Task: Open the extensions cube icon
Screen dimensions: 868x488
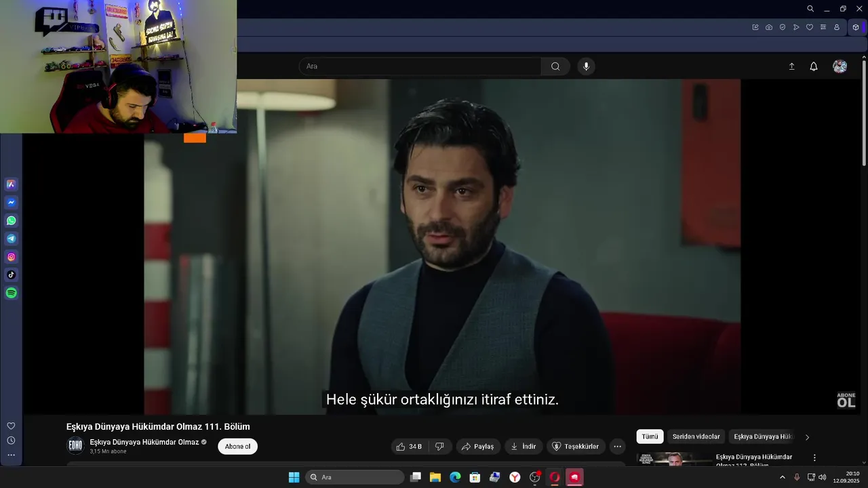Action: (856, 27)
